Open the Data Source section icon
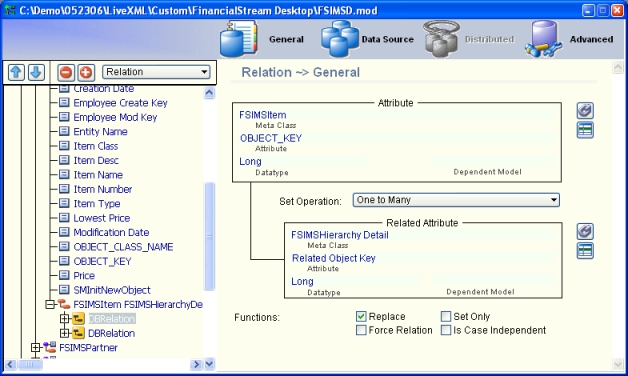This screenshot has width=628, height=376. click(x=340, y=39)
